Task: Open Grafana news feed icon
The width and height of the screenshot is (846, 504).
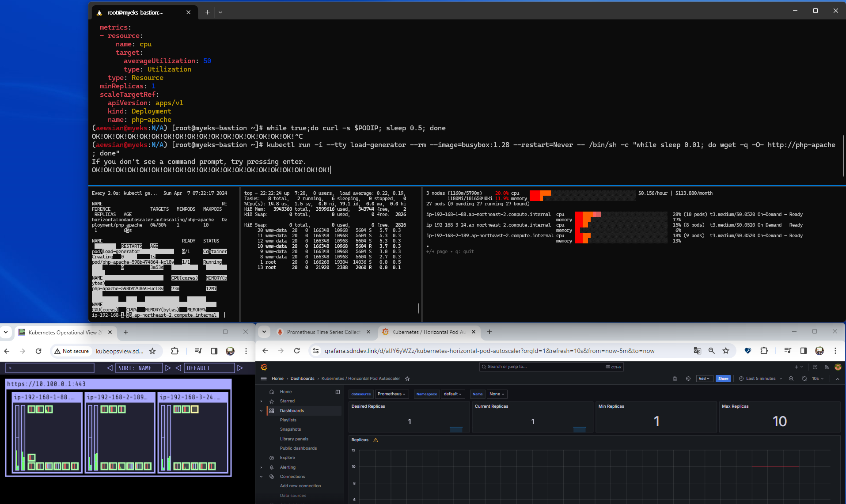Action: 827,367
